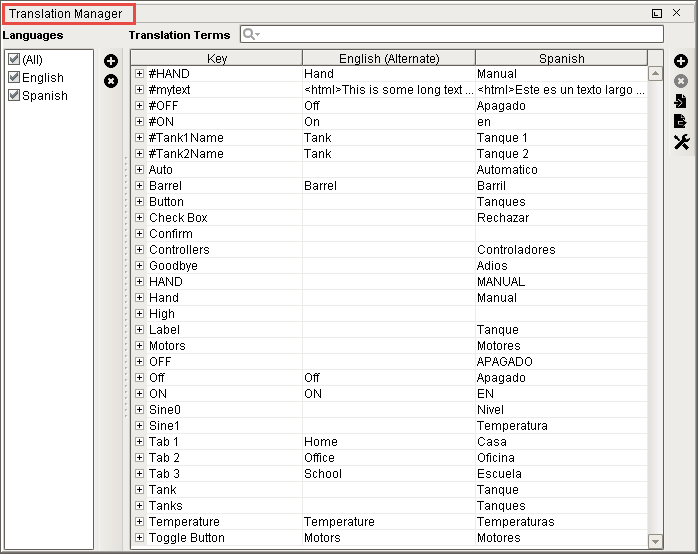Select the Spanish cell 'Escuela'
698x554 pixels.
click(x=561, y=474)
